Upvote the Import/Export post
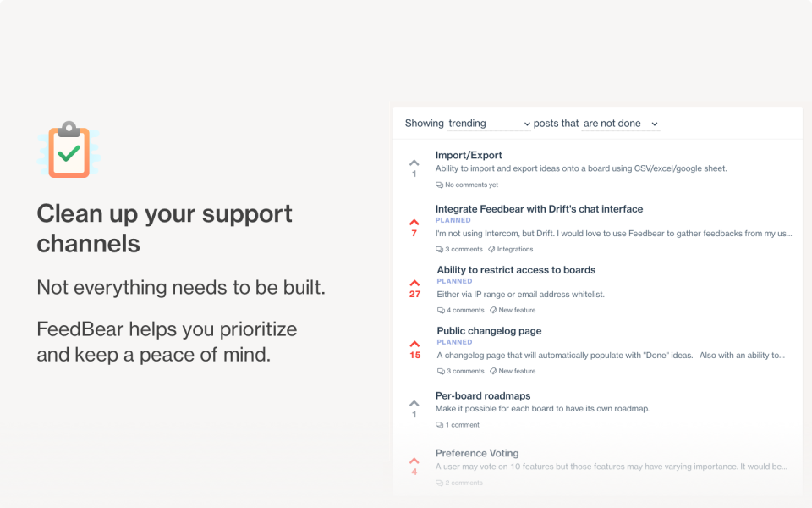 point(414,163)
